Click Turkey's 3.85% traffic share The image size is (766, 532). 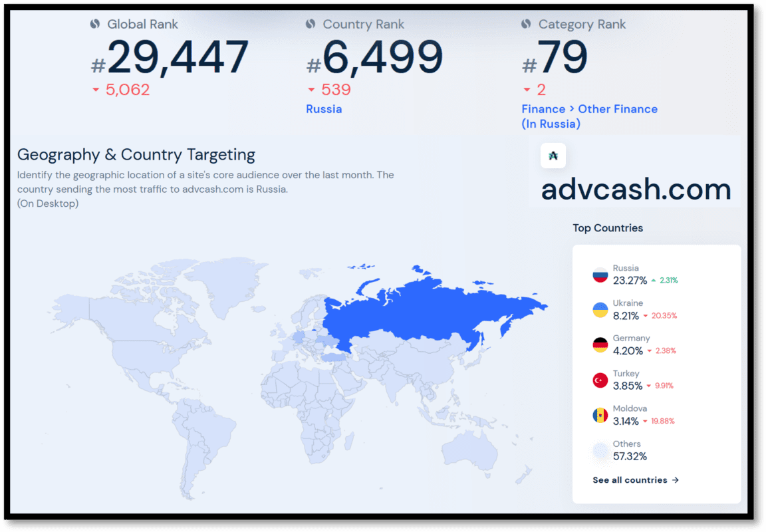click(x=628, y=386)
